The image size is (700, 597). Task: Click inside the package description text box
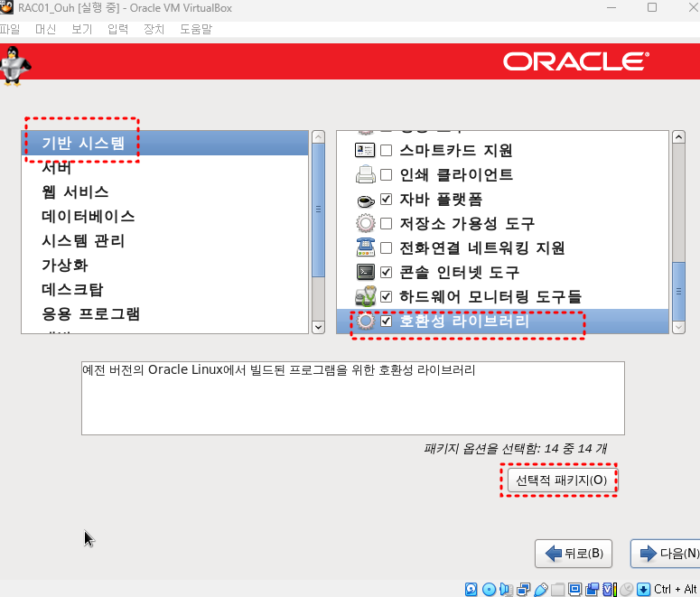(x=353, y=398)
